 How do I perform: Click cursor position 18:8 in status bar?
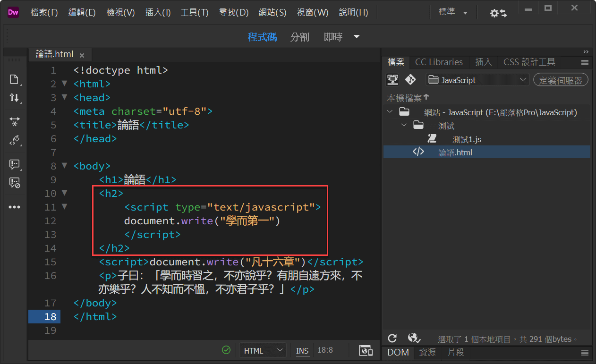click(x=325, y=350)
